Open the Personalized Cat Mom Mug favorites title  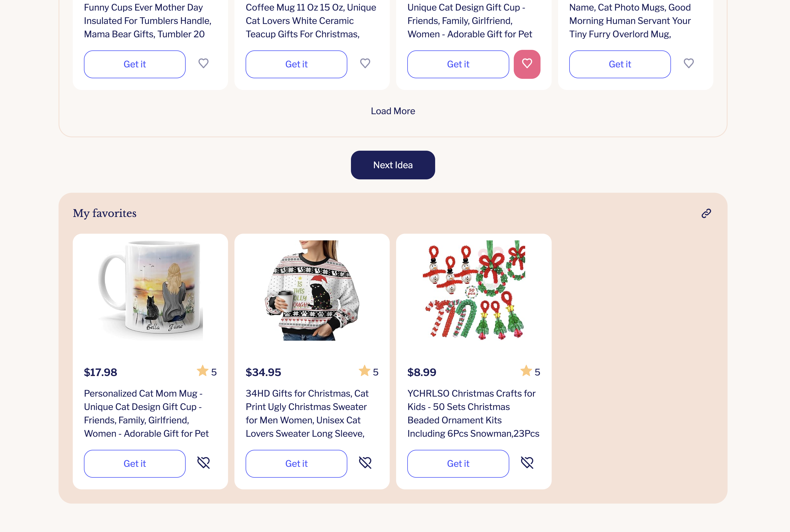click(x=146, y=413)
